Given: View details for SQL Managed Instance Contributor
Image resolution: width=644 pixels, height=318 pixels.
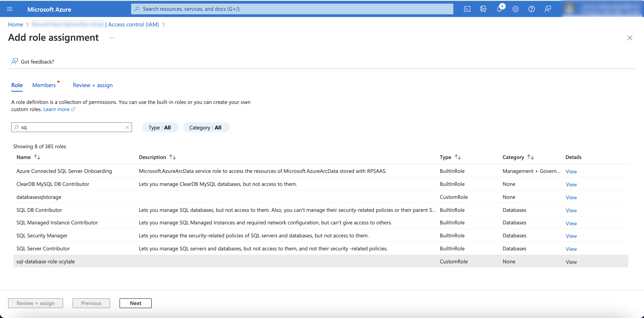Looking at the screenshot, I should coord(571,223).
